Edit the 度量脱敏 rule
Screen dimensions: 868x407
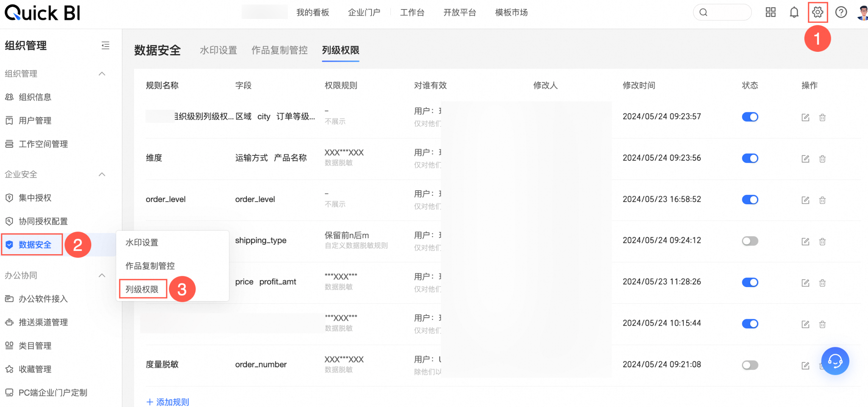(806, 365)
